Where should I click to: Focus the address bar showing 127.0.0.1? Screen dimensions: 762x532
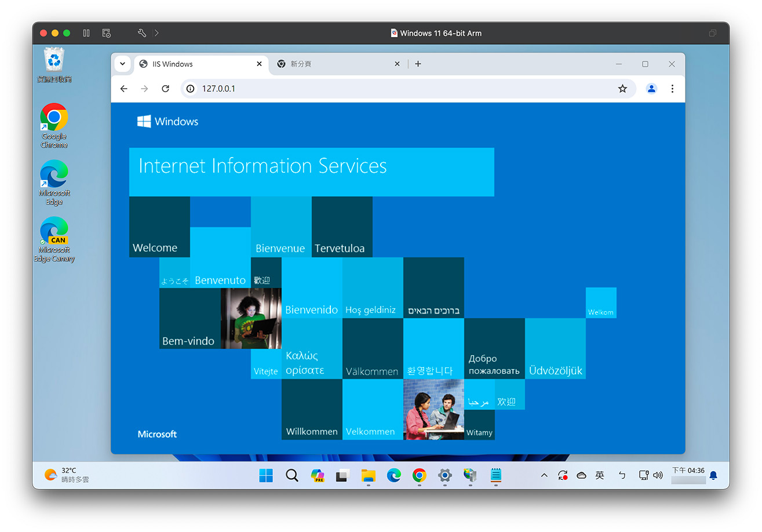[x=409, y=89]
